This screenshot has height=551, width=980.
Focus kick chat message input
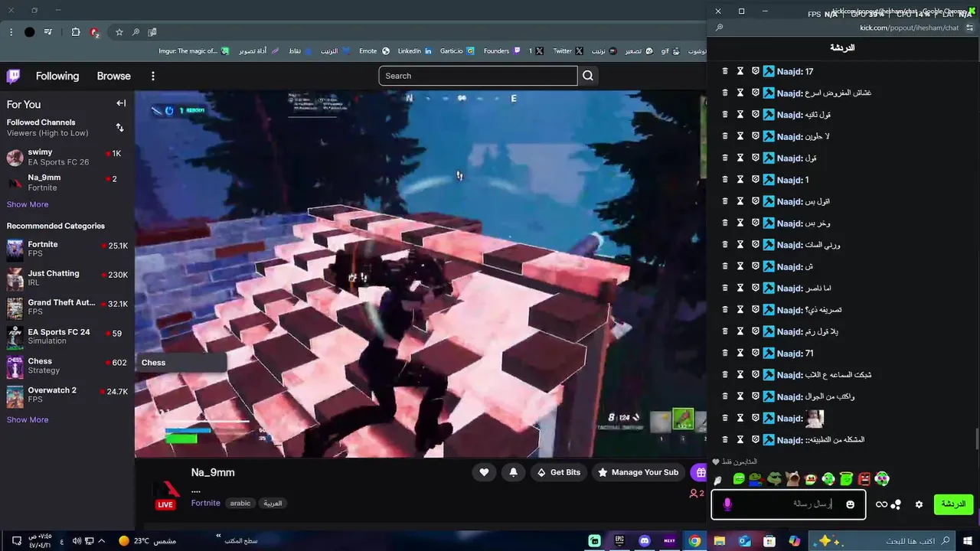click(789, 504)
